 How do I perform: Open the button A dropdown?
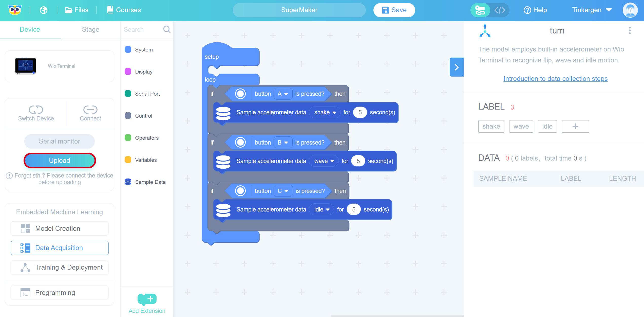click(283, 94)
